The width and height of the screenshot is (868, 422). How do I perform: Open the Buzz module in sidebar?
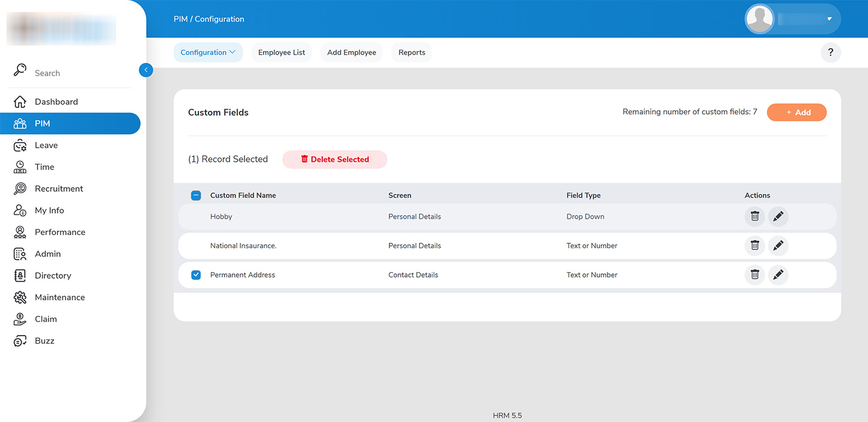(44, 341)
